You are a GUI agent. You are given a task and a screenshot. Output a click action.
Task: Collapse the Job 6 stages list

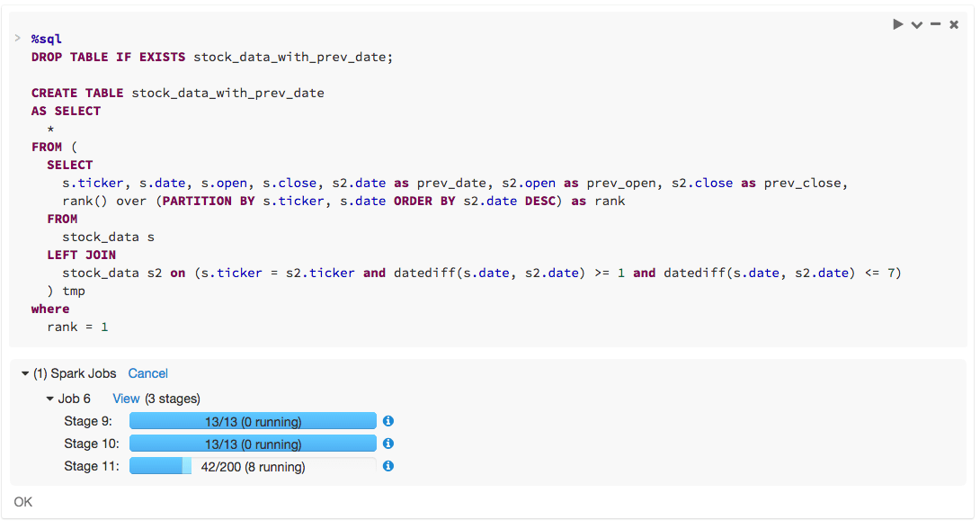(50, 399)
